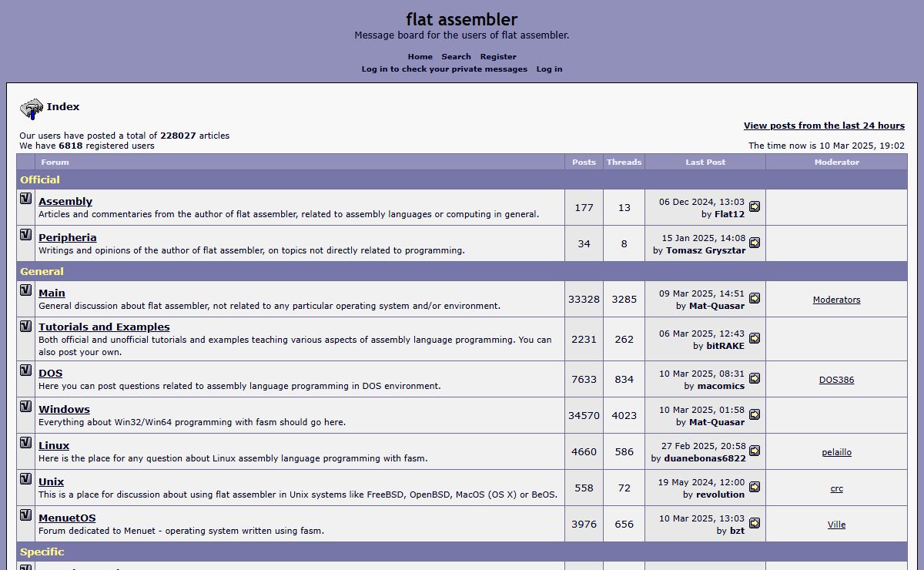Open the Windows forum

(64, 409)
